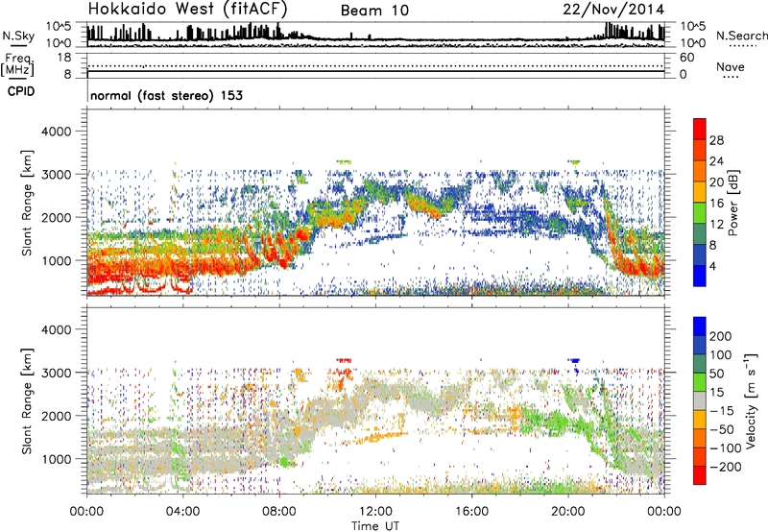
Task: Click the 'Time UT' axis title
Action: 375,526
